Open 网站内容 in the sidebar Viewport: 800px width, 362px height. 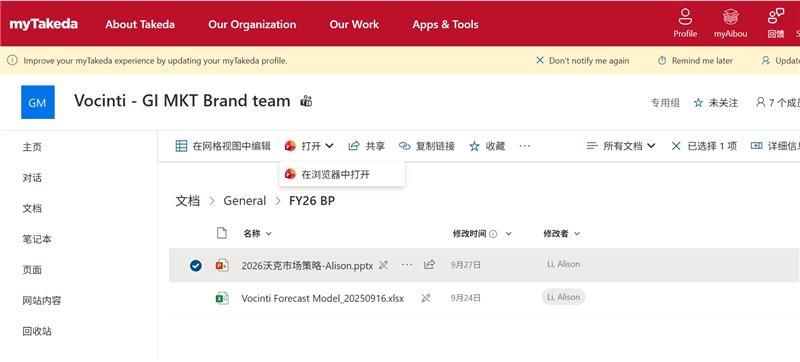pyautogui.click(x=41, y=300)
